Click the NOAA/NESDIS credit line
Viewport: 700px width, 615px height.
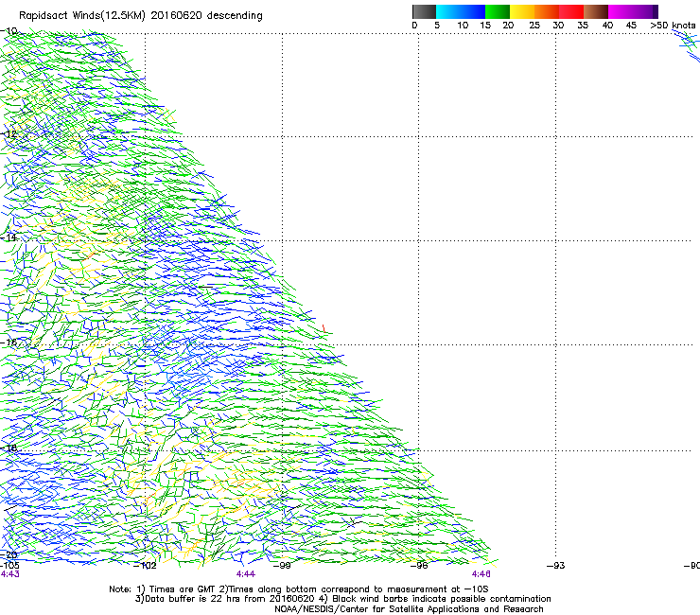click(x=409, y=609)
